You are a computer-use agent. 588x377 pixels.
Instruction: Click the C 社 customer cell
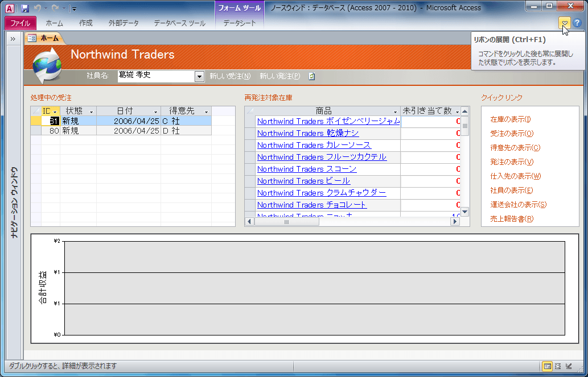click(186, 121)
